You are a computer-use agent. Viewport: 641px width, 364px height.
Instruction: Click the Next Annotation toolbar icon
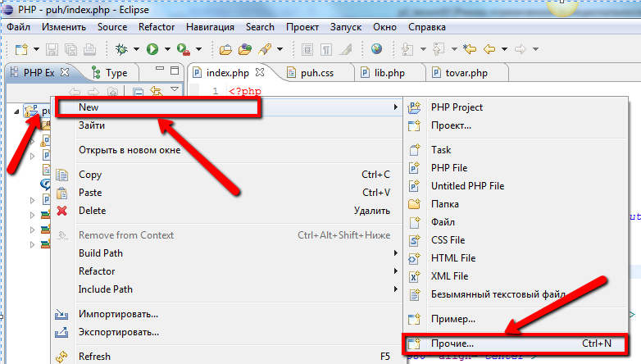[x=407, y=49]
